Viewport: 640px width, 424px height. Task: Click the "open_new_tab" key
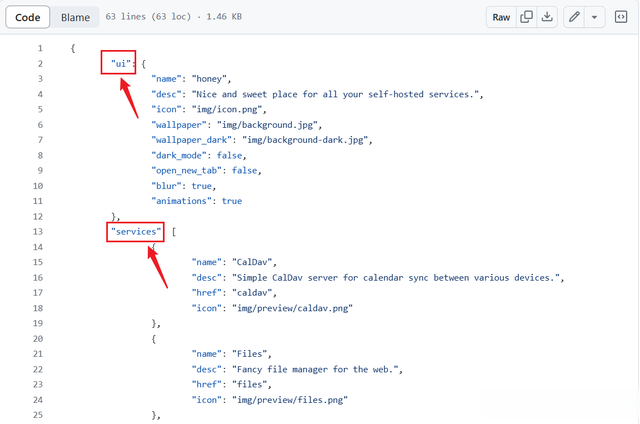click(187, 171)
